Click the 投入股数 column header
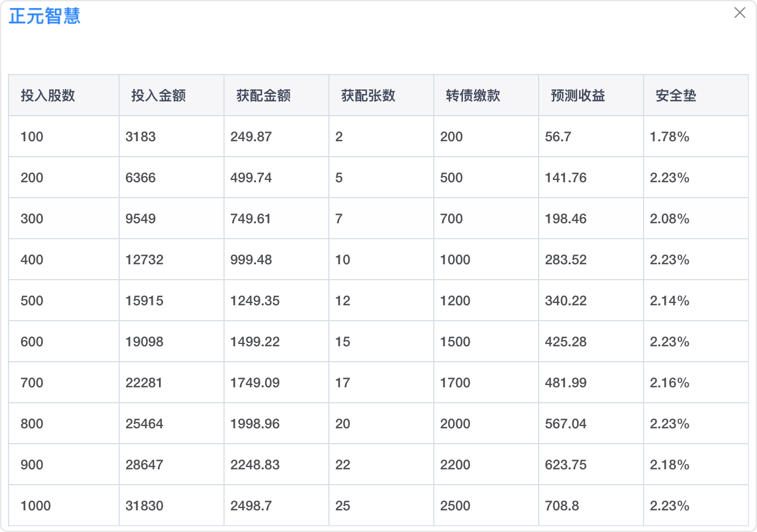 pos(48,96)
